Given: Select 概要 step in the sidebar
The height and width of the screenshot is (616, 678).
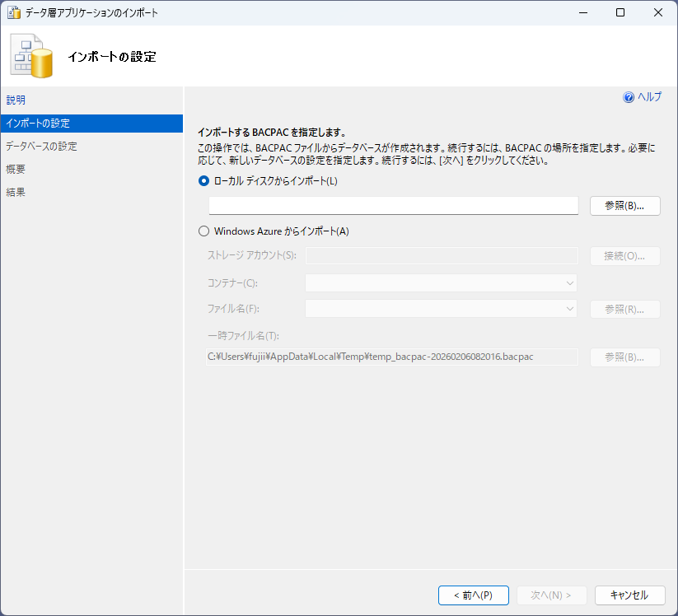Looking at the screenshot, I should 16,170.
